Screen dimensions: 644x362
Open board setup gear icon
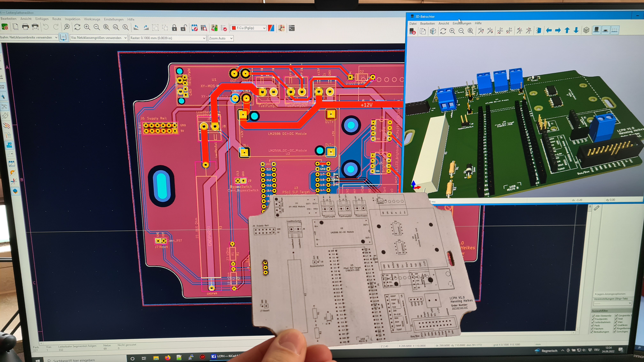pyautogui.click(x=4, y=27)
